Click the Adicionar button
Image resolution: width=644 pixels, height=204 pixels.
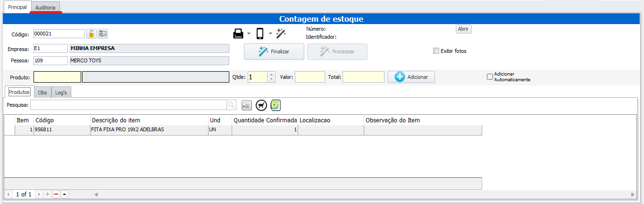[x=411, y=77]
